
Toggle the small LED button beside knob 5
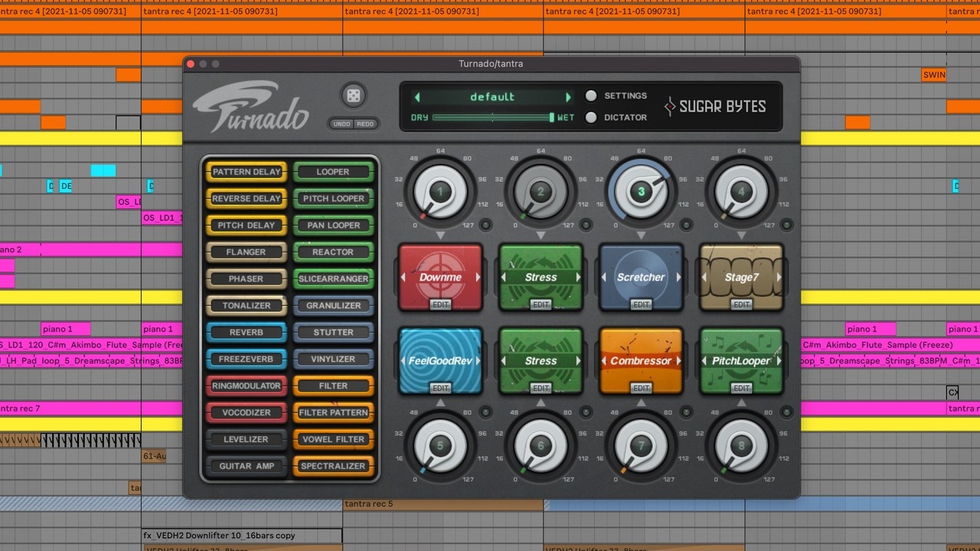(x=485, y=412)
